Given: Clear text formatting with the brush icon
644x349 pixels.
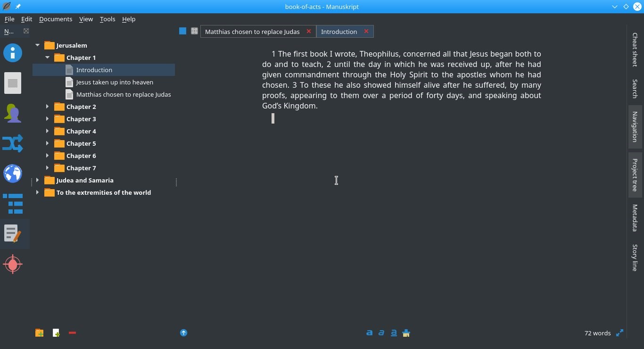Looking at the screenshot, I should click(x=406, y=333).
